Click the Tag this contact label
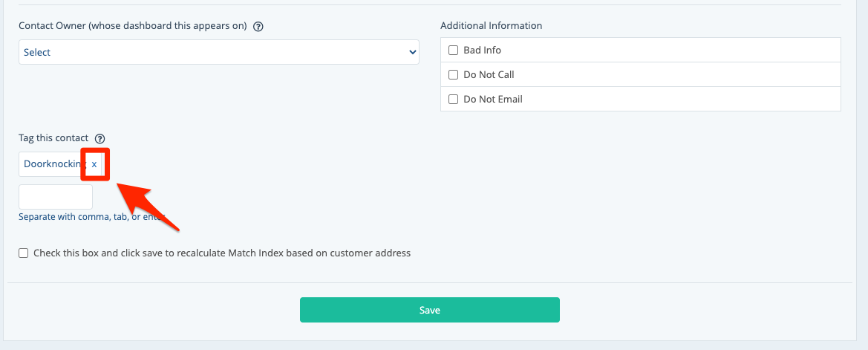Viewport: 868px width, 350px height. click(53, 138)
